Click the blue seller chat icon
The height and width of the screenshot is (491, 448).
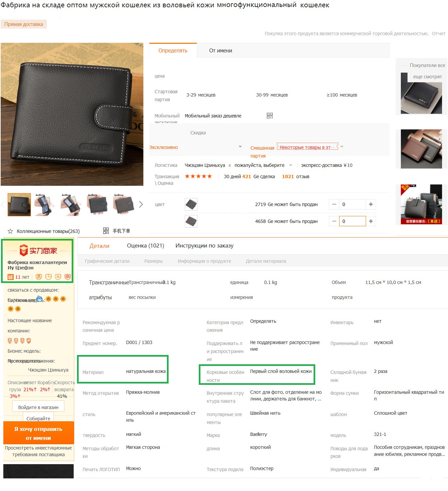[39, 299]
